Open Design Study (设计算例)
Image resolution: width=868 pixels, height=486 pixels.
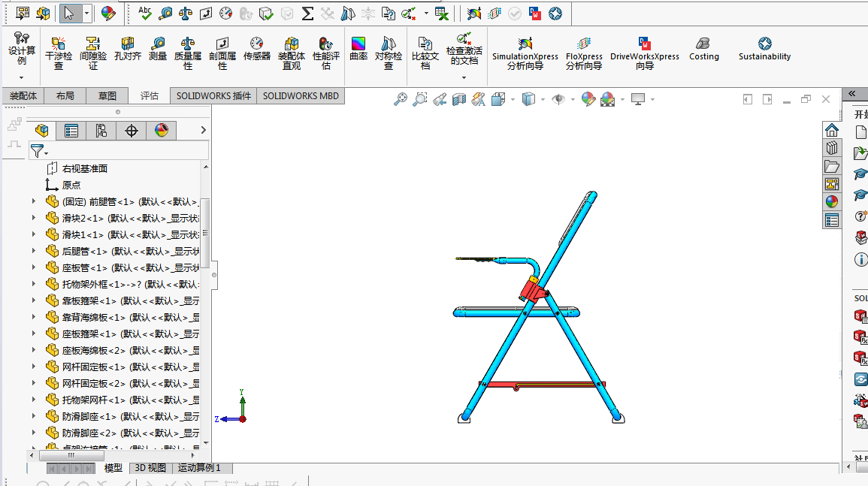22,49
